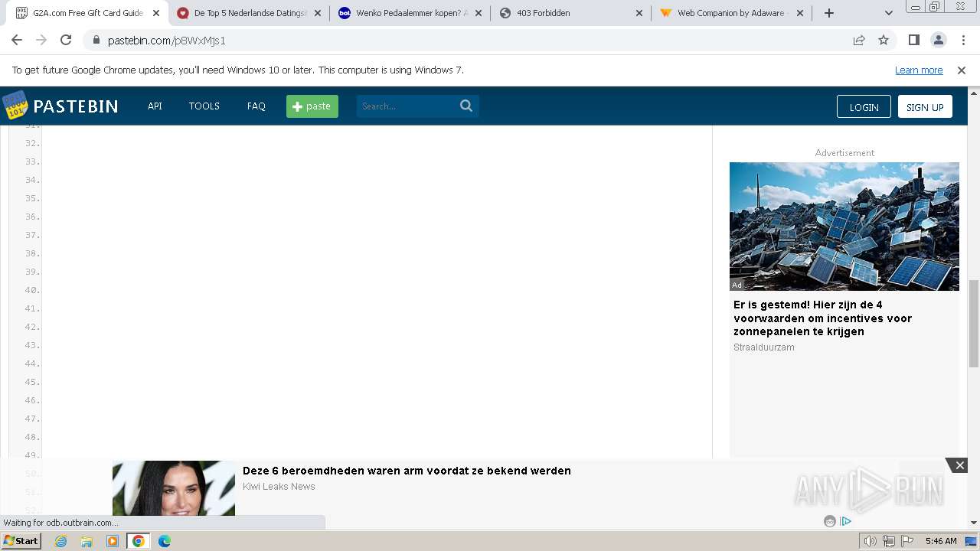Viewport: 980px width, 551px height.
Task: Open the Learn more link
Action: 919,70
